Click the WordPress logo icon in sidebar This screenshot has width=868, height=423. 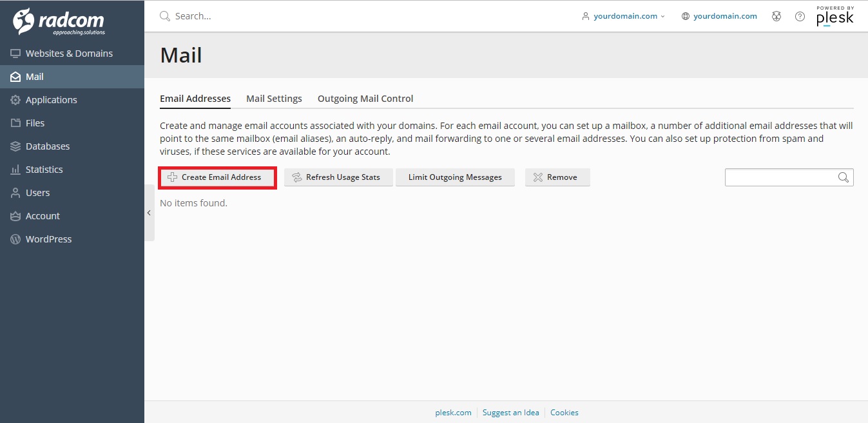(x=15, y=239)
